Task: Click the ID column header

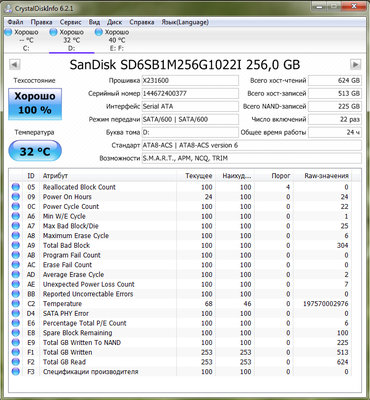Action: [31, 176]
